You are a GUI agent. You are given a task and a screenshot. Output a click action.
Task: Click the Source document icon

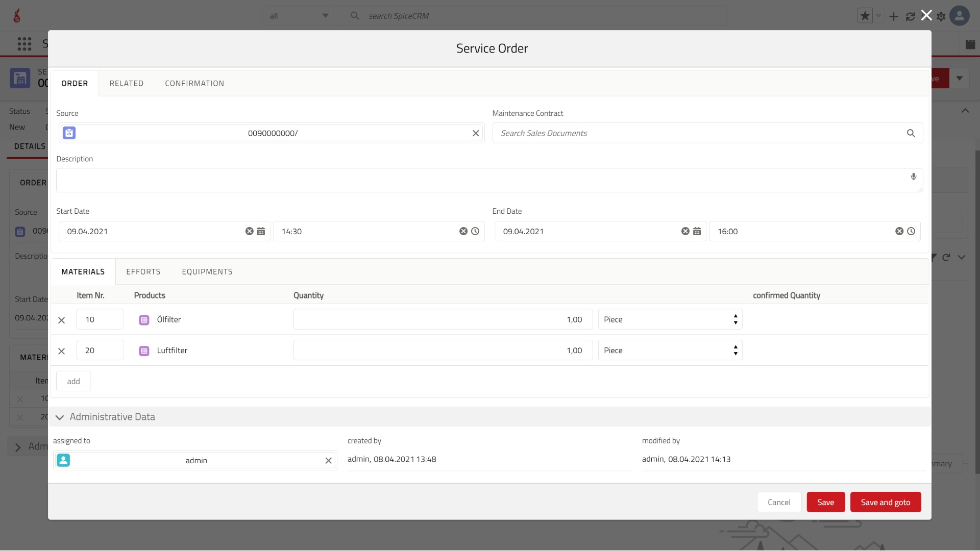coord(69,133)
